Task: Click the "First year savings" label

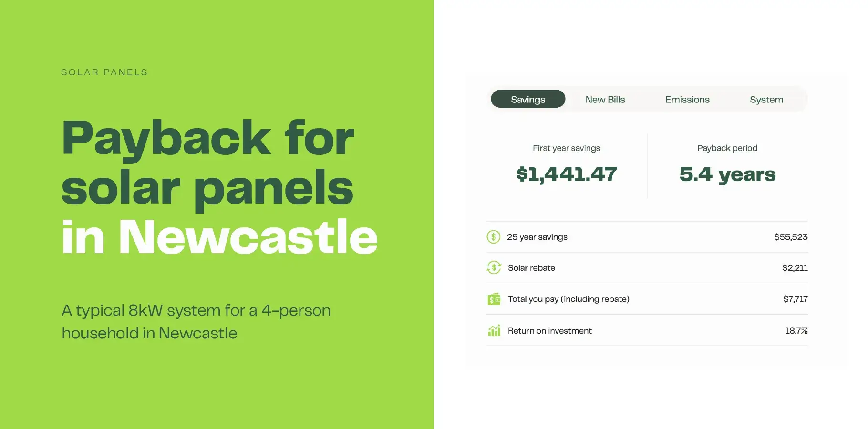Action: [566, 148]
